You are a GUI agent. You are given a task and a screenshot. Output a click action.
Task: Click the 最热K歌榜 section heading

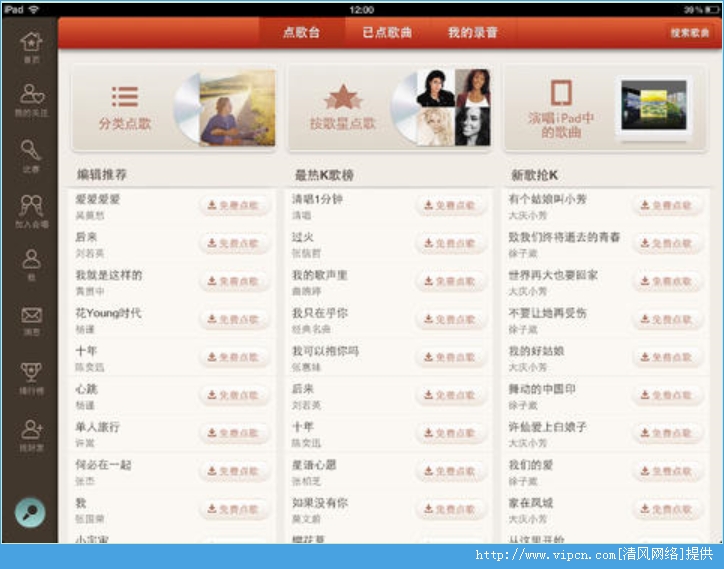pyautogui.click(x=324, y=175)
